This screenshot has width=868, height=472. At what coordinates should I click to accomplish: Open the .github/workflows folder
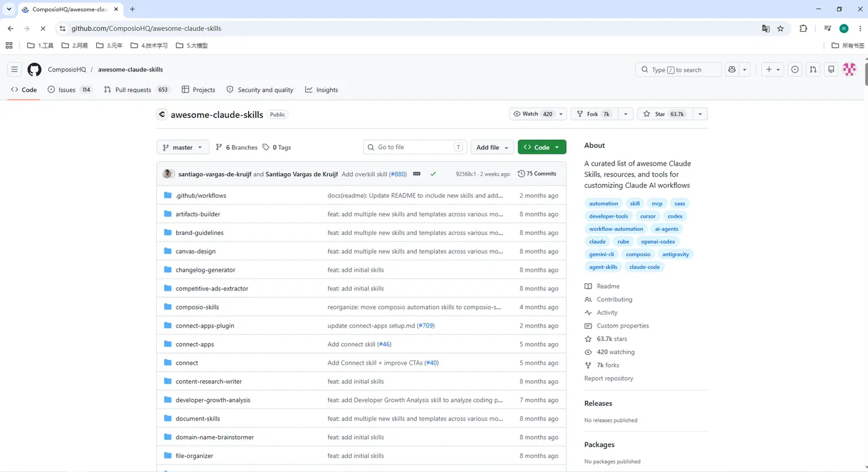pyautogui.click(x=201, y=195)
